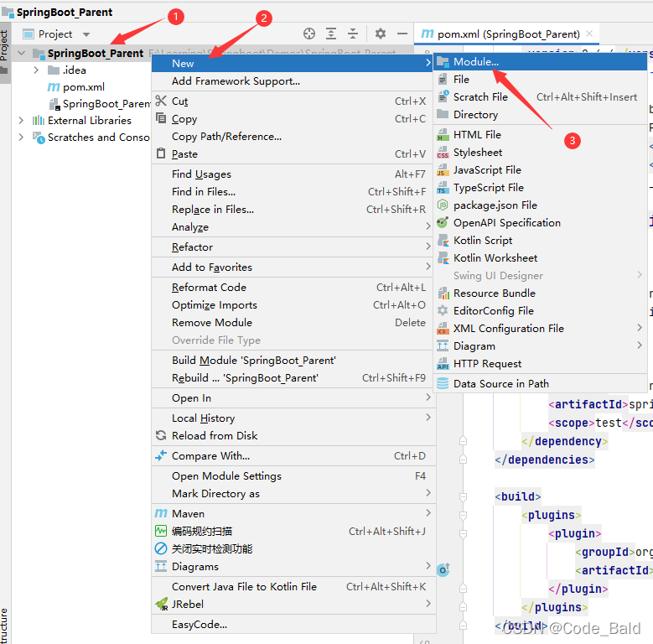Open the Project view dropdown arrow
Viewport: 653px width, 644px height.
86,34
